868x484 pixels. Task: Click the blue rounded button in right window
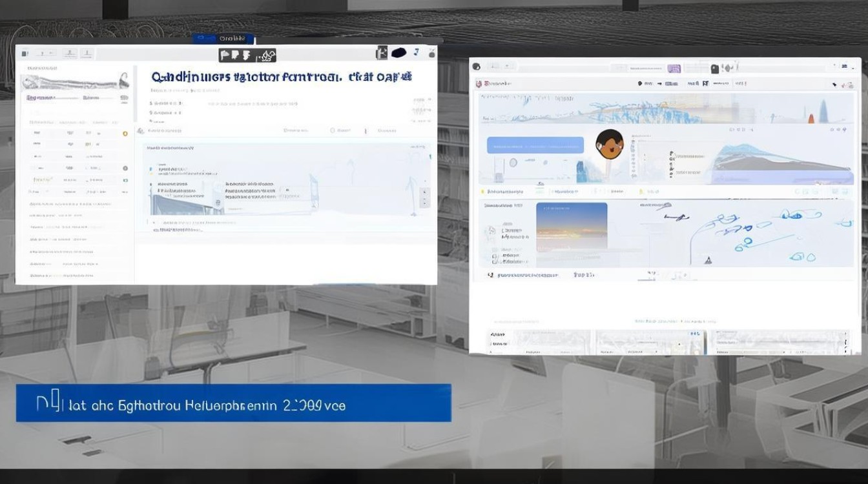pos(535,145)
